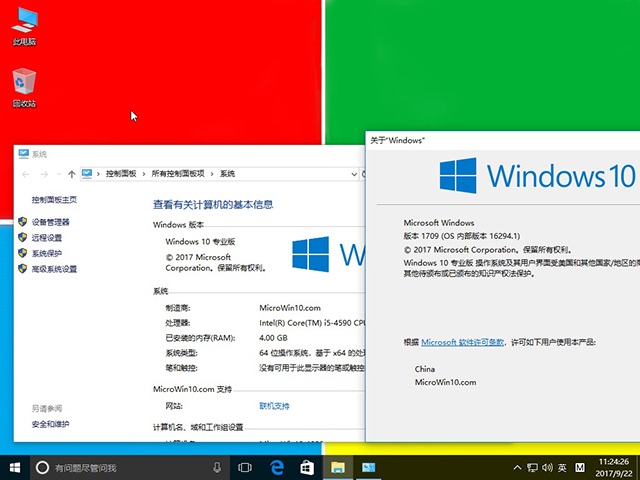Open Task View from the taskbar
This screenshot has width=640, height=480.
[245, 467]
